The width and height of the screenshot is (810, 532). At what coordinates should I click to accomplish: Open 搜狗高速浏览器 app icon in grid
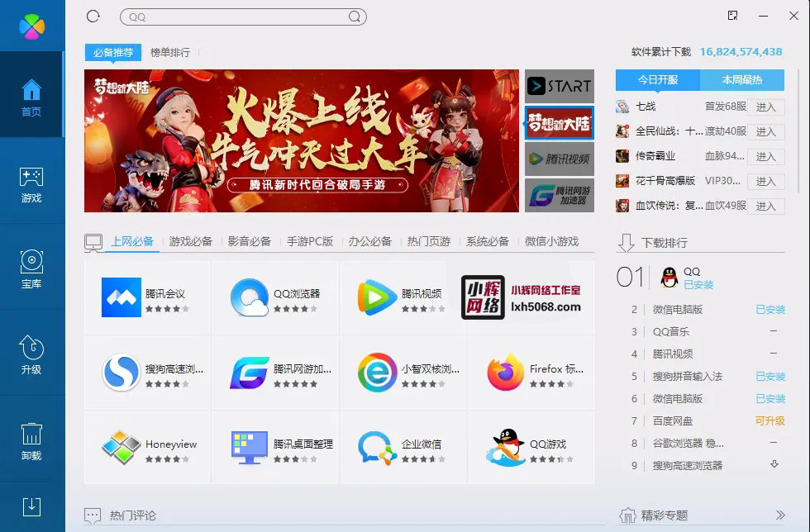coord(121,373)
